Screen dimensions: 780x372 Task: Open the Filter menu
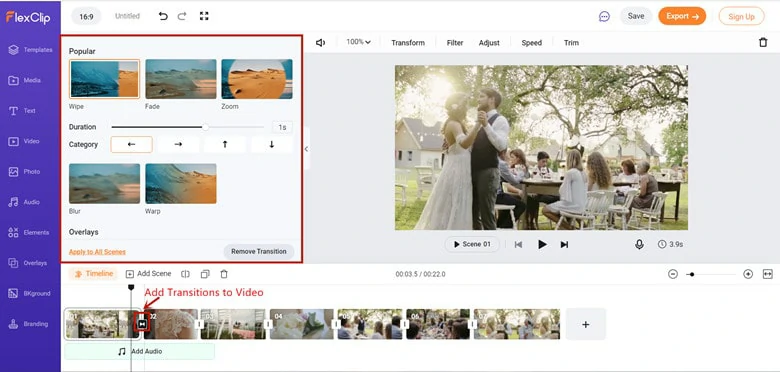[x=455, y=43]
